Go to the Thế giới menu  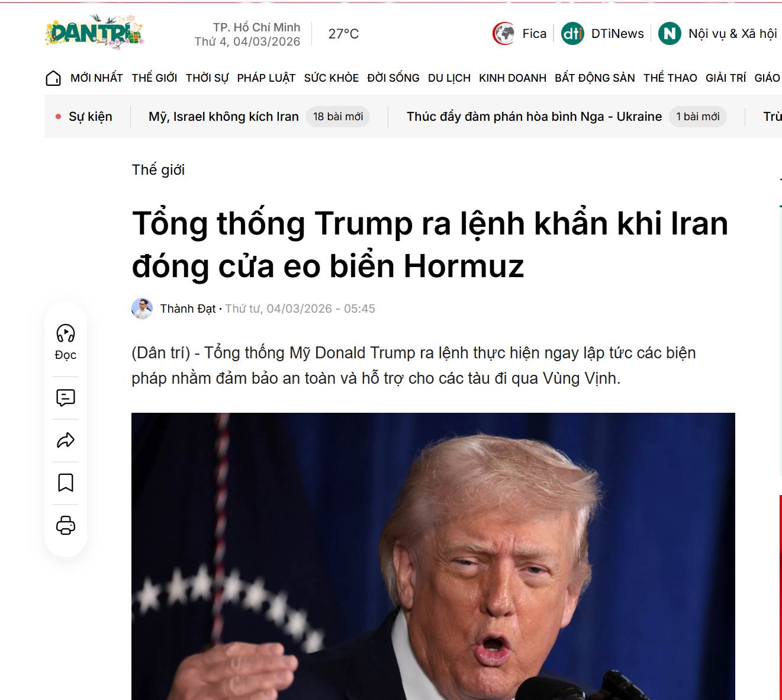(155, 78)
